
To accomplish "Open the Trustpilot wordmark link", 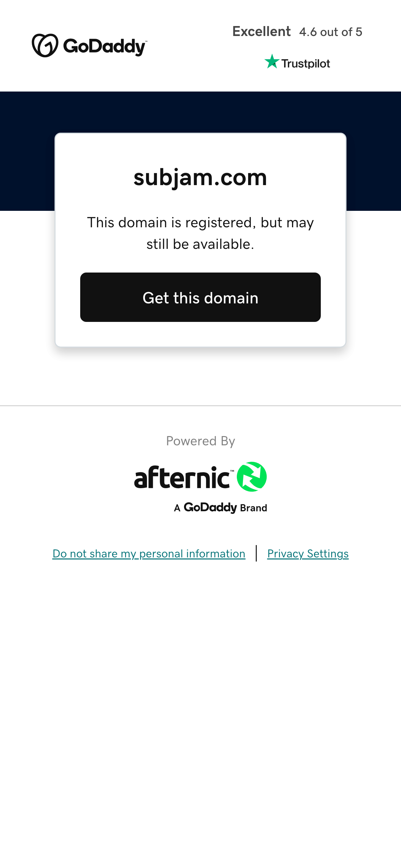I will tap(306, 63).
